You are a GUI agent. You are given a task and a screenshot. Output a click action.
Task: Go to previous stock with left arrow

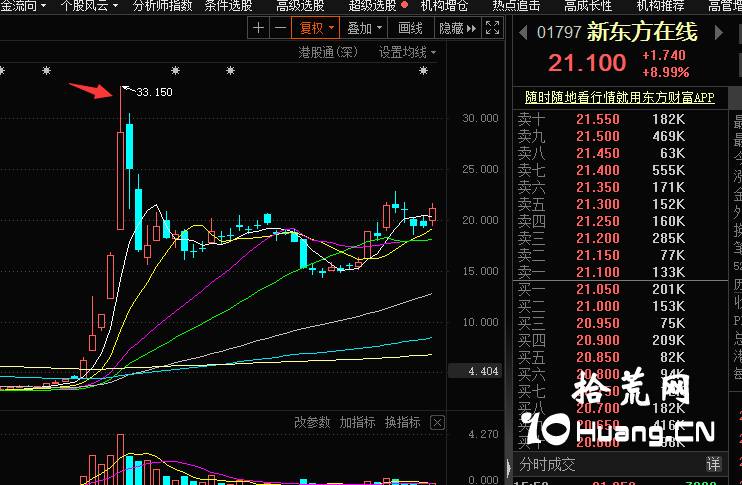(x=523, y=33)
